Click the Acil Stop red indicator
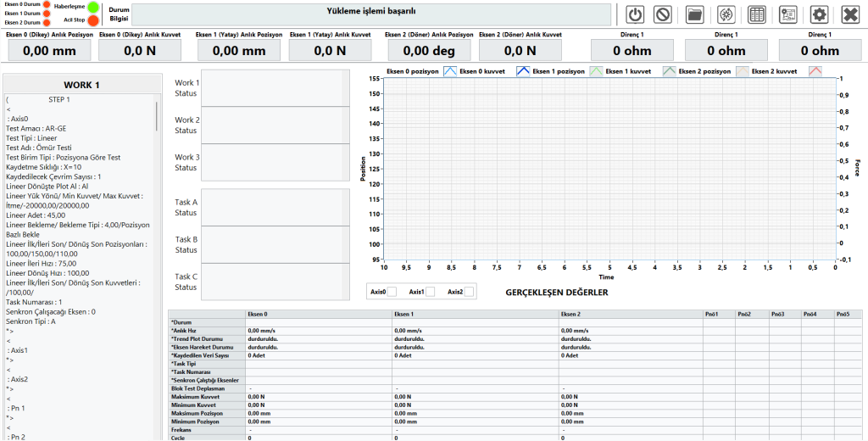Screen dimensions: 868x441 (93, 20)
